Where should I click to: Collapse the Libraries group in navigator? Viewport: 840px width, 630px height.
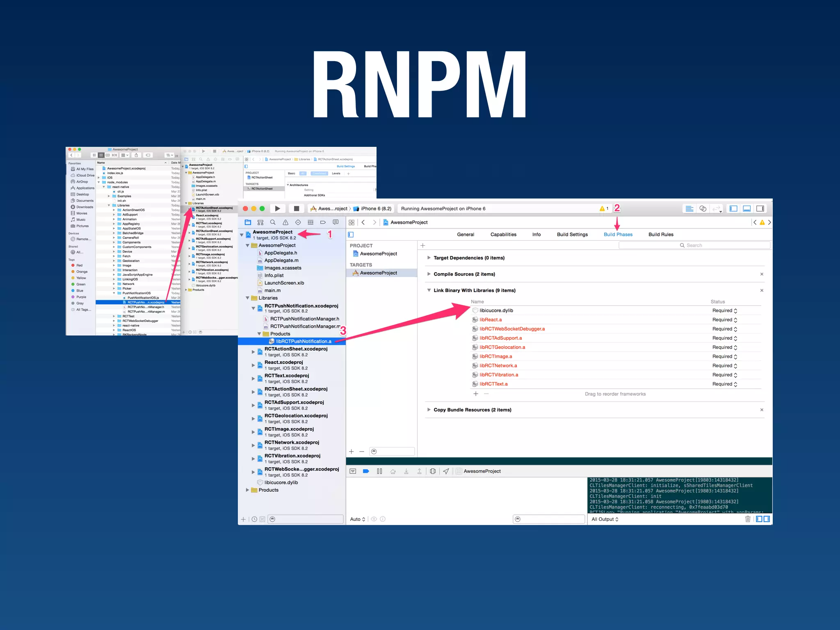247,298
